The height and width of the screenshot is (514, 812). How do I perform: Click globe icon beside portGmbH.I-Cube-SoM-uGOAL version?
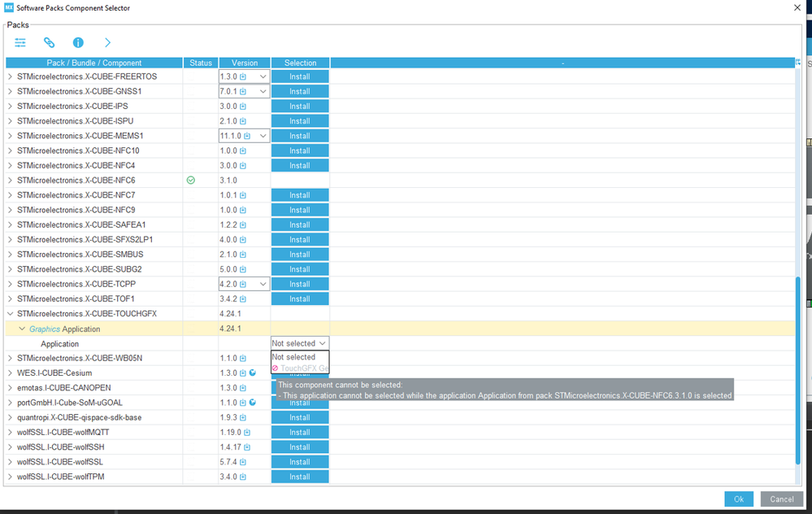tap(252, 402)
